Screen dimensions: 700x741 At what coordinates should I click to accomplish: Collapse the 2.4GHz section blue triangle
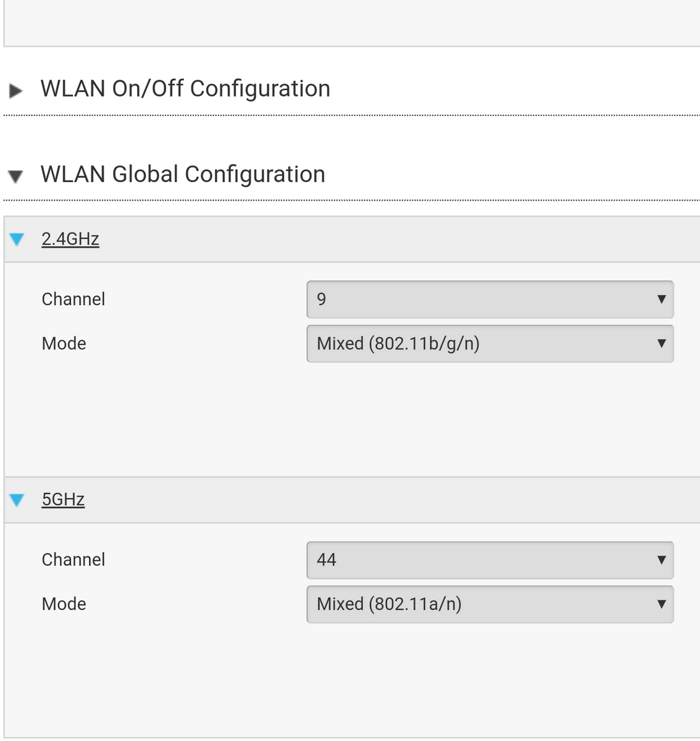click(17, 239)
